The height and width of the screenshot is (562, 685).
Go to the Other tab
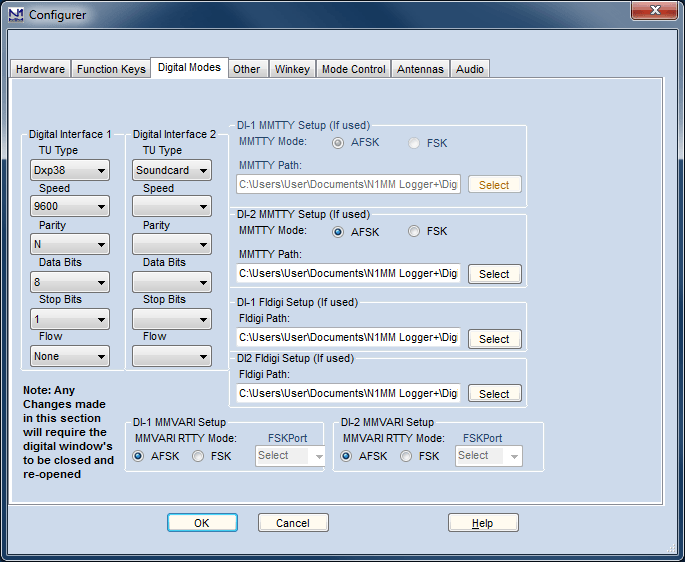pos(246,69)
